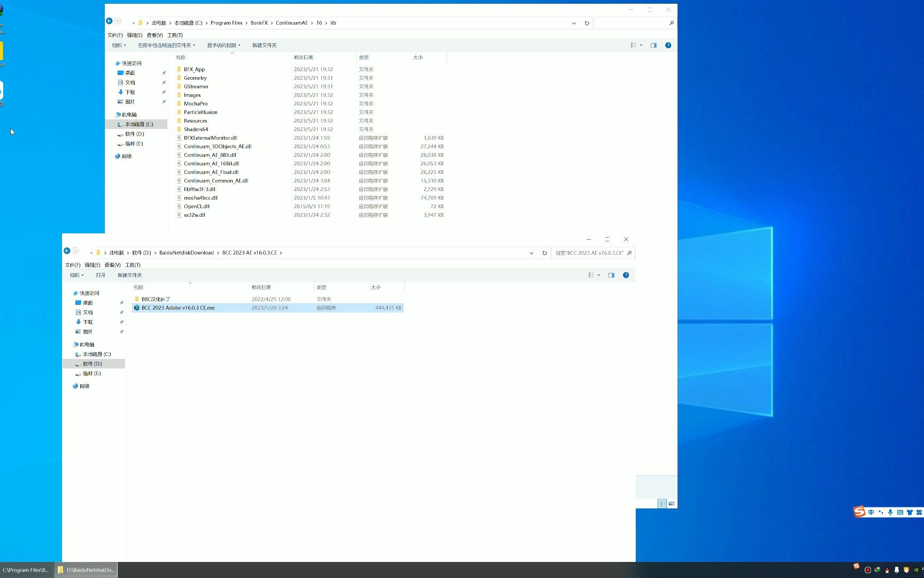Expand view options dropdown in BCC window

pyautogui.click(x=598, y=275)
